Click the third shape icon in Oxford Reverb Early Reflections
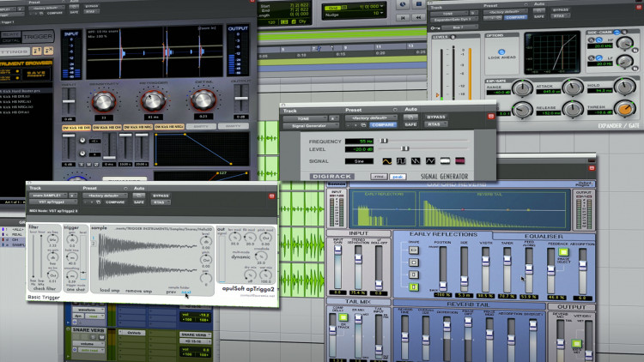This screenshot has height=362, width=644. point(414,275)
